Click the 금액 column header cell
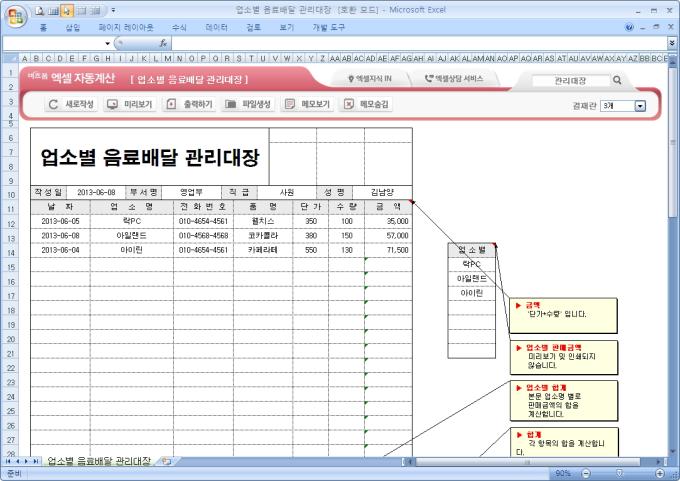 [x=388, y=207]
